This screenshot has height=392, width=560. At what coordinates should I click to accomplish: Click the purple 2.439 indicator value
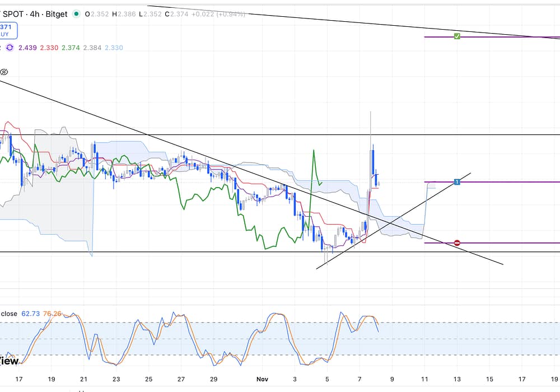coord(27,48)
